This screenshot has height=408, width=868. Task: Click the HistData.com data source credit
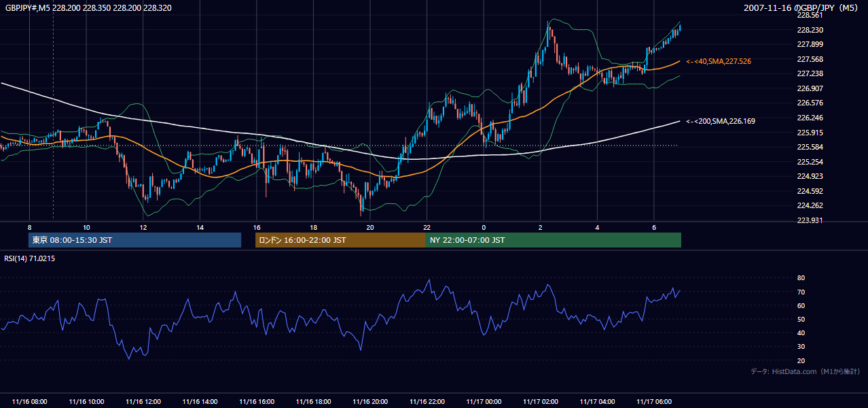click(806, 371)
